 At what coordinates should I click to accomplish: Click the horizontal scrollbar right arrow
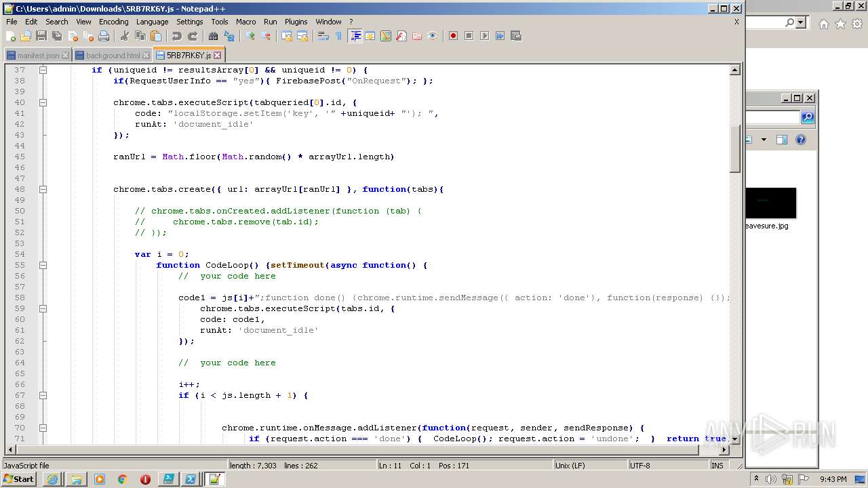tap(724, 450)
